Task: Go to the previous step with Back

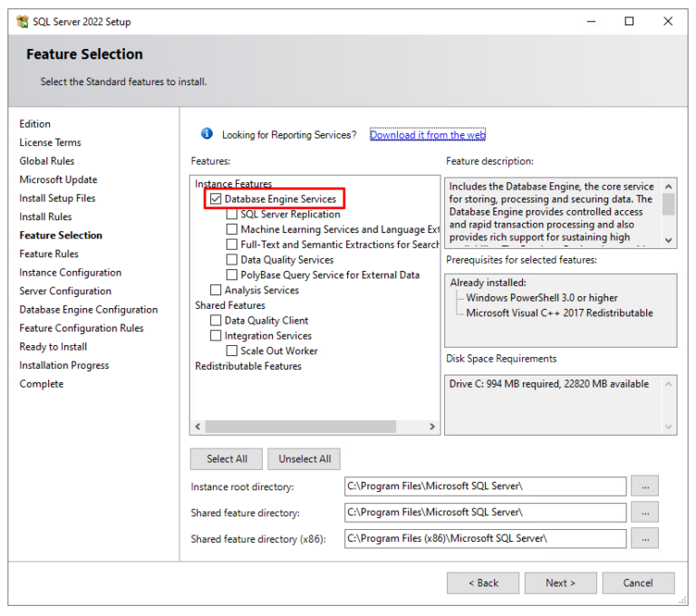Action: [x=483, y=582]
